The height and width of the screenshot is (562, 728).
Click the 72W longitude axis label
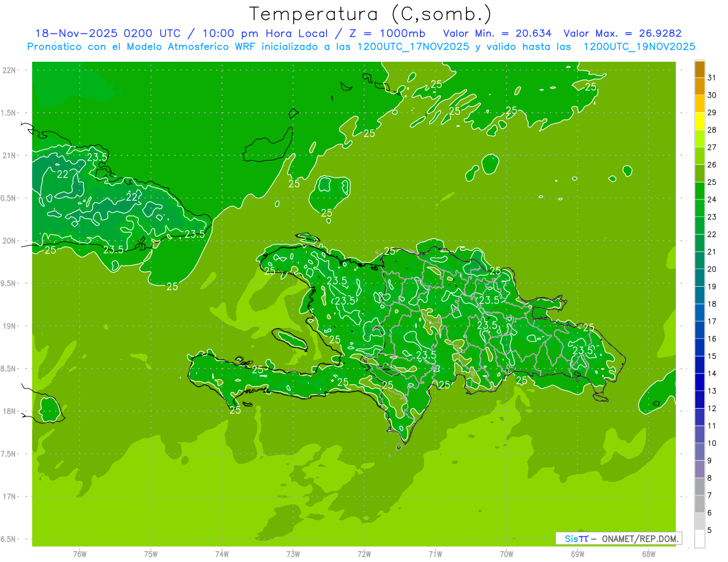pyautogui.click(x=364, y=554)
